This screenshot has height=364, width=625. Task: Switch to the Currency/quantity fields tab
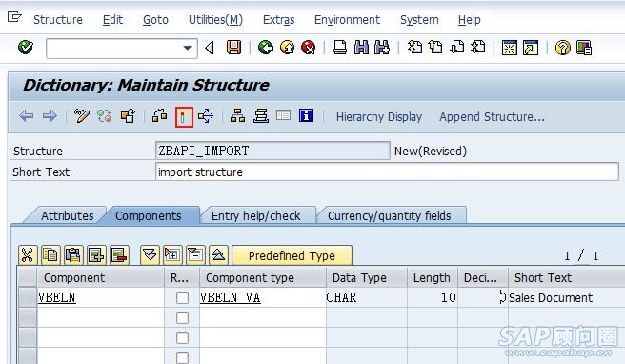390,215
